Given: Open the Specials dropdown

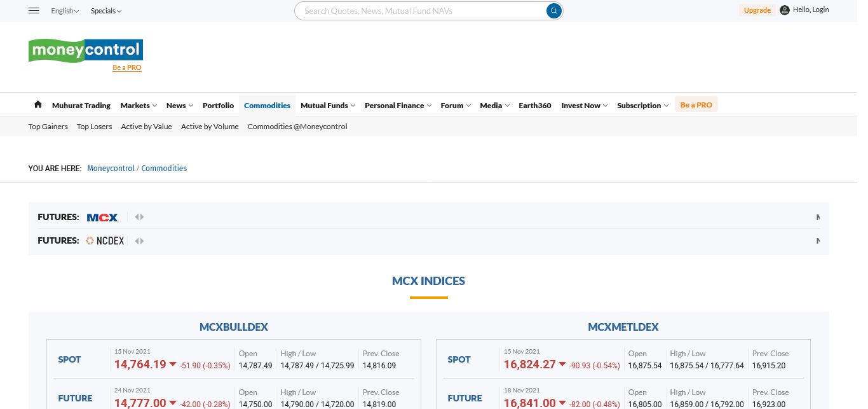Looking at the screenshot, I should tap(105, 11).
